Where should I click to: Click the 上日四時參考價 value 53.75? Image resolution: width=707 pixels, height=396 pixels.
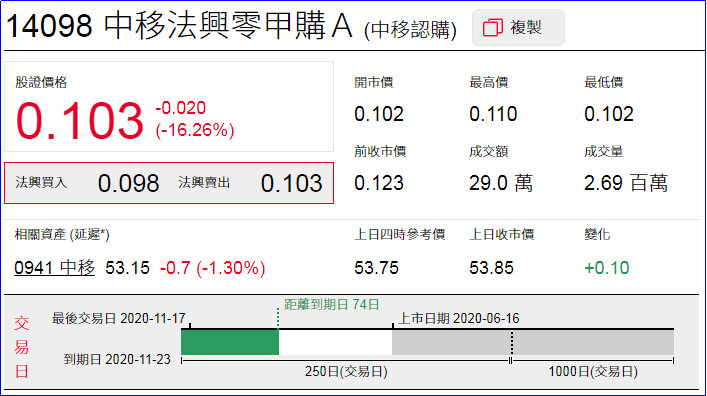click(x=376, y=268)
